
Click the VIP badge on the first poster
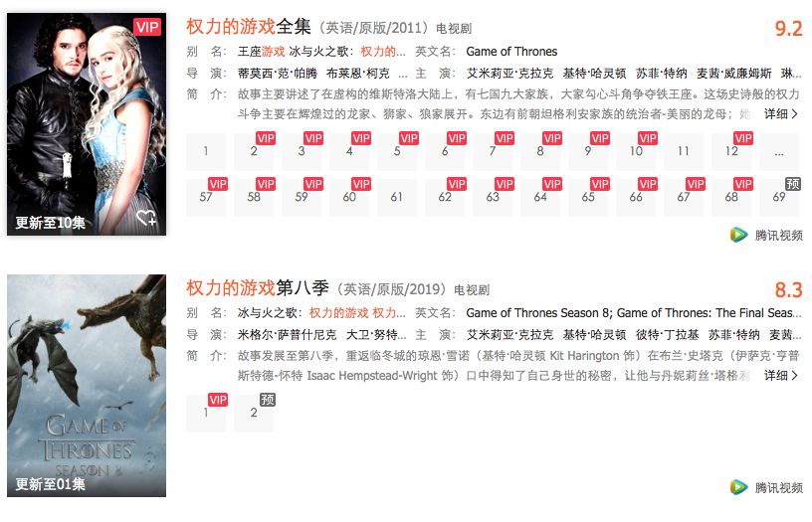click(147, 27)
